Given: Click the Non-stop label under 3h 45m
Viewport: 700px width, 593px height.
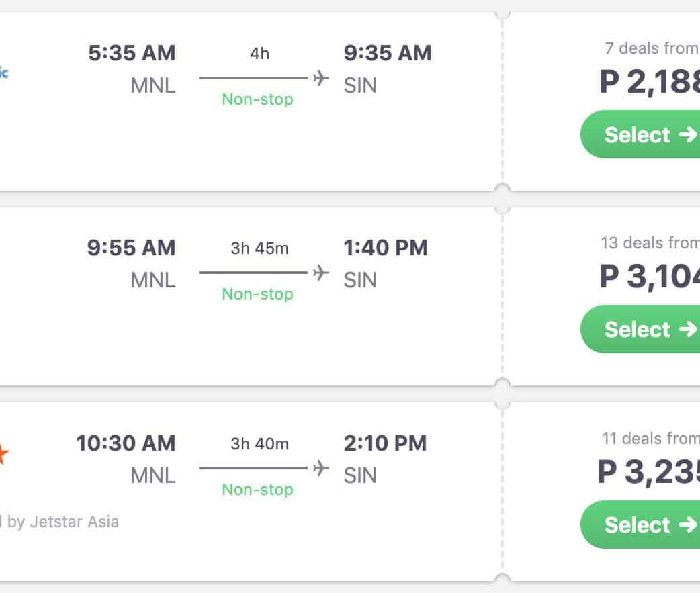Looking at the screenshot, I should pos(258,294).
